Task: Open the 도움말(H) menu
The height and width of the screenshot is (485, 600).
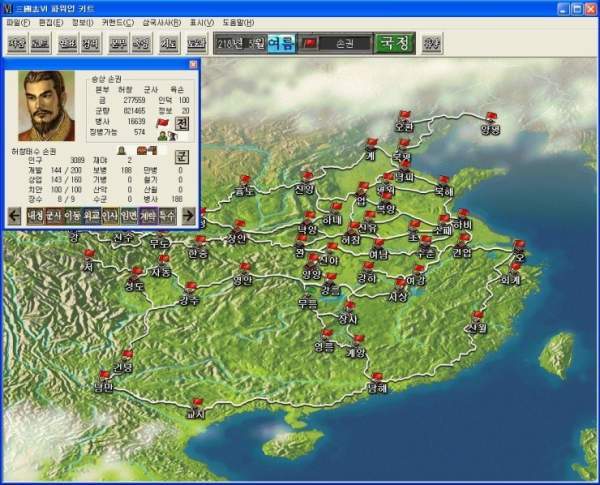Action: (x=238, y=23)
